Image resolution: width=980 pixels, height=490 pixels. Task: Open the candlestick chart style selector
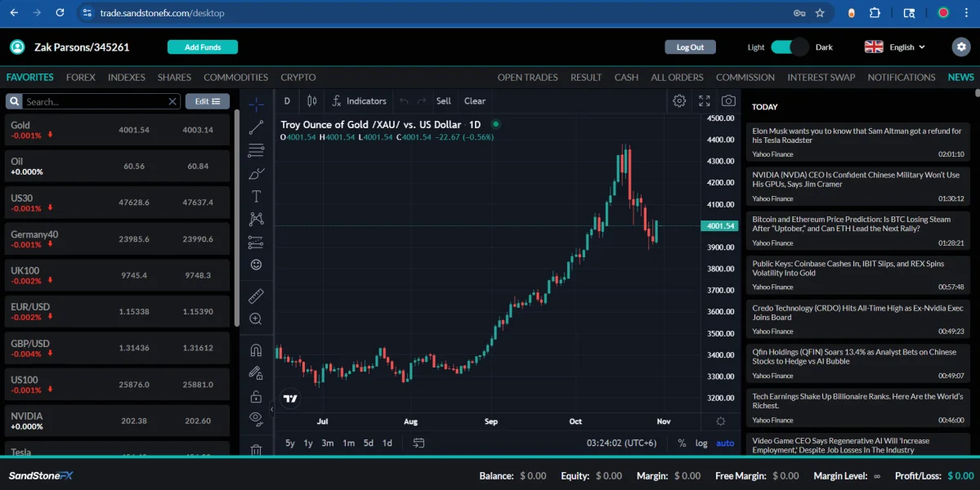311,101
